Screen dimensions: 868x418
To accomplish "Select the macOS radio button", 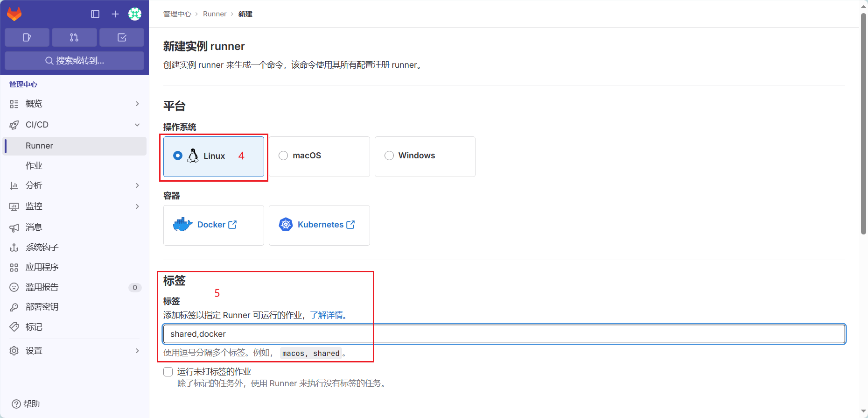I will (x=283, y=156).
